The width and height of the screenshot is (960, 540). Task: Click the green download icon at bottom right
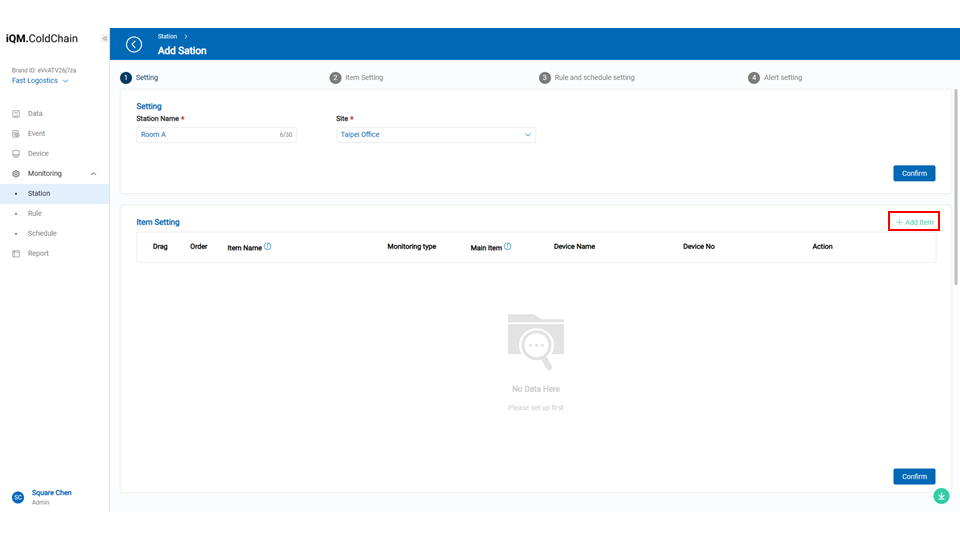[941, 496]
